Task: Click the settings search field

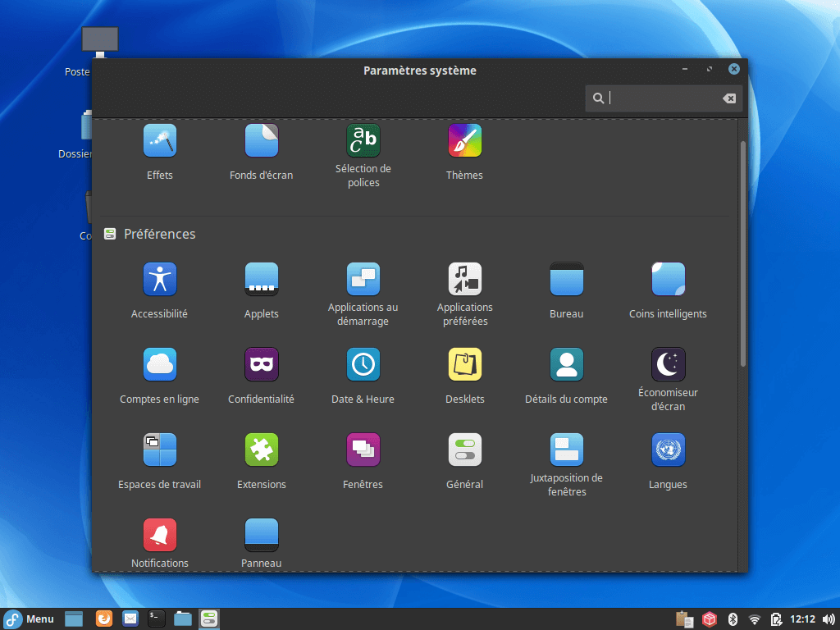Action: pyautogui.click(x=663, y=98)
